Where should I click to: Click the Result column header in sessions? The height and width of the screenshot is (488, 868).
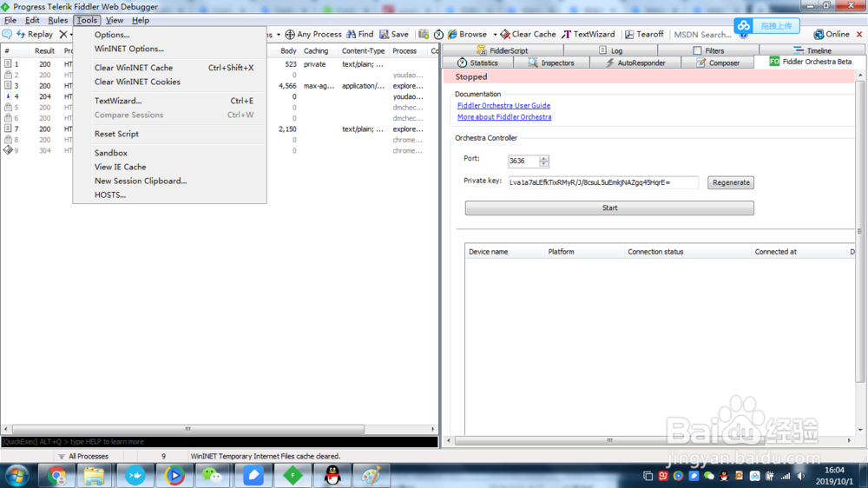coord(44,51)
